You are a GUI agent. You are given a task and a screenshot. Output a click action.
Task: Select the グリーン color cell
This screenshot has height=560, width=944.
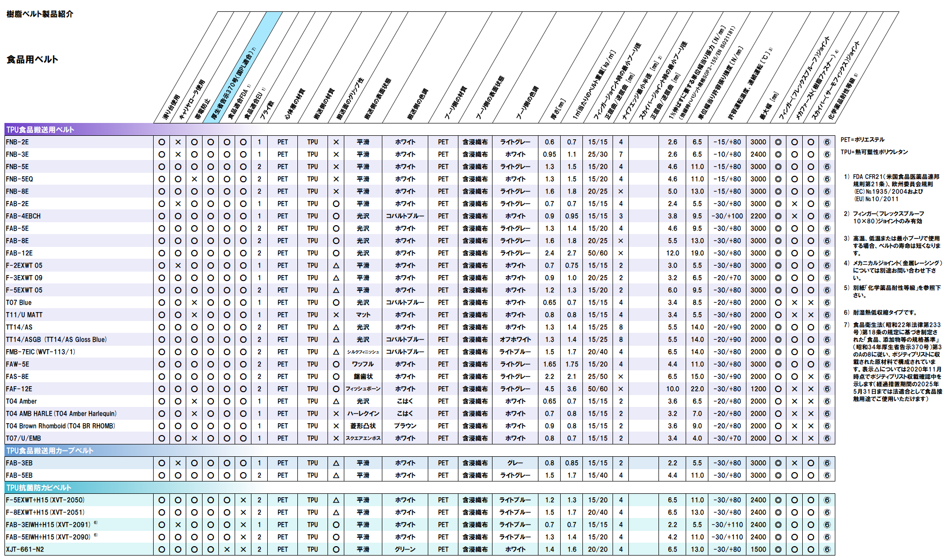click(405, 550)
